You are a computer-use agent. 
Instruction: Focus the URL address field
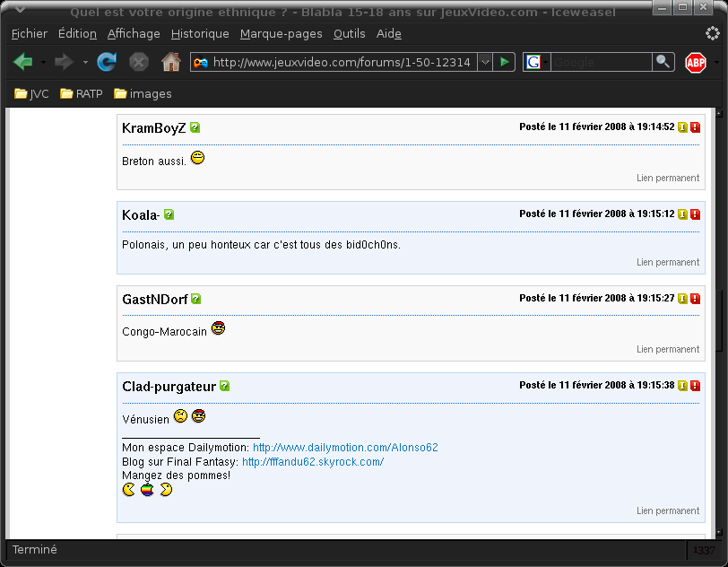[x=342, y=62]
